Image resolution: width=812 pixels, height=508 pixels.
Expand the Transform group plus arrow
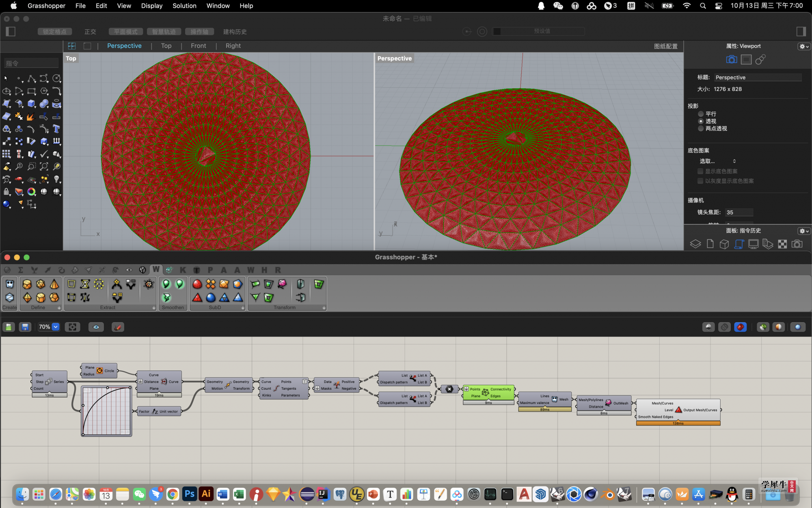(x=324, y=308)
